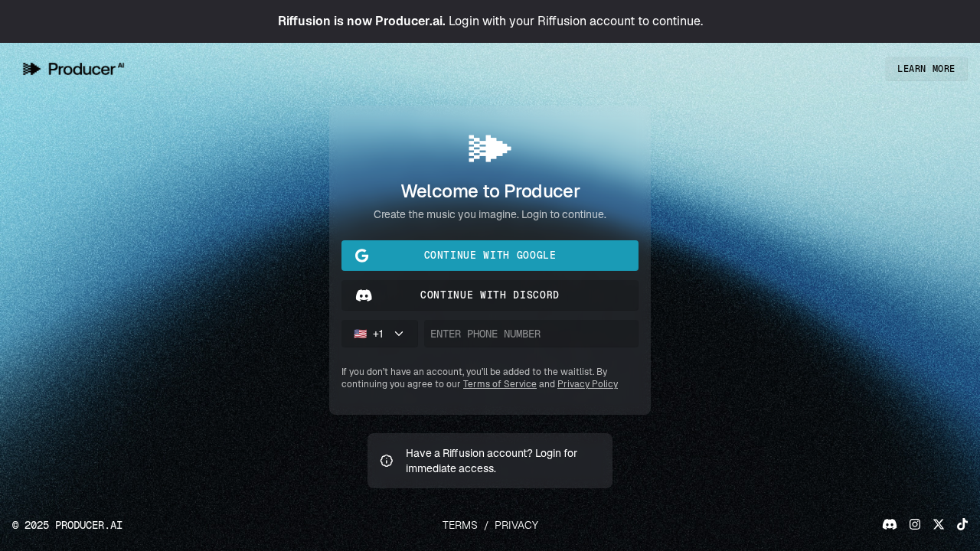This screenshot has height=551, width=980.
Task: Open the Privacy Policy link in the login card
Action: point(587,384)
